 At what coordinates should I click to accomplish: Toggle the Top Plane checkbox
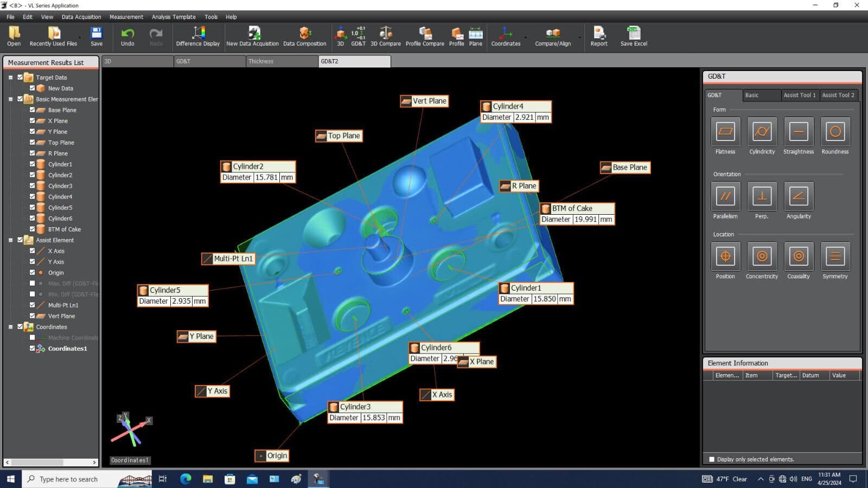point(32,142)
